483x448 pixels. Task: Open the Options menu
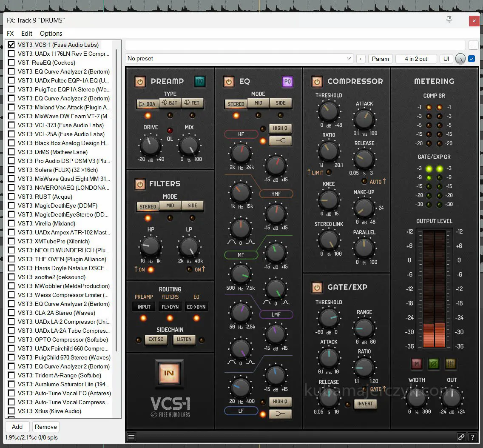[51, 34]
